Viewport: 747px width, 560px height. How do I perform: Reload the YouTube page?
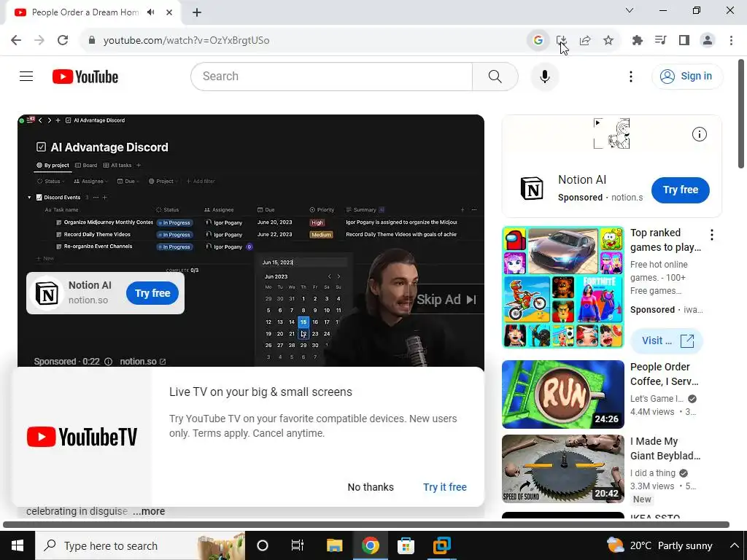(x=63, y=41)
